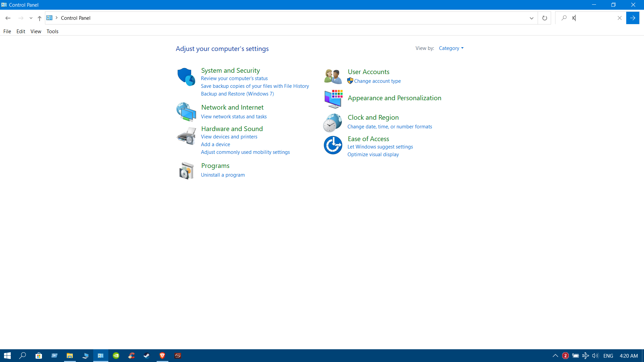Open System and Security settings

(x=230, y=70)
